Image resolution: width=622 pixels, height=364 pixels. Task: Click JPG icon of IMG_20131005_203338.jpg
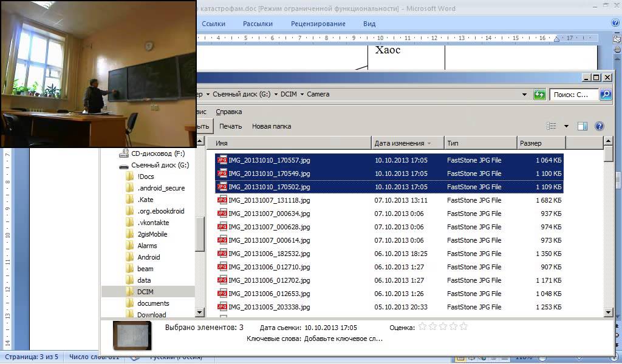point(222,306)
